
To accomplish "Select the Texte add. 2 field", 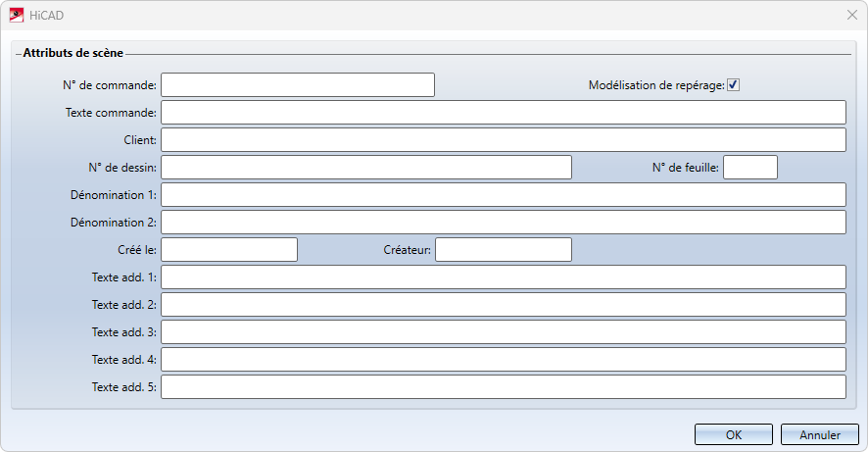I will click(504, 304).
